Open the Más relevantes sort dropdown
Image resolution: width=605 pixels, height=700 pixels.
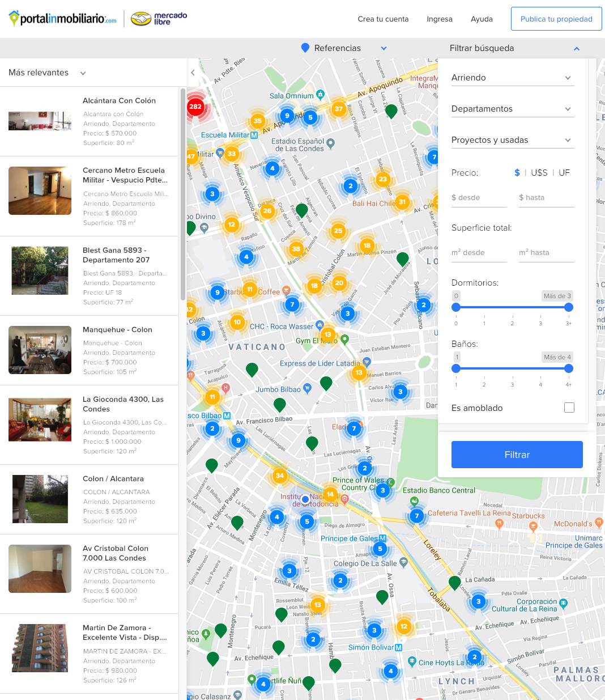[x=48, y=73]
